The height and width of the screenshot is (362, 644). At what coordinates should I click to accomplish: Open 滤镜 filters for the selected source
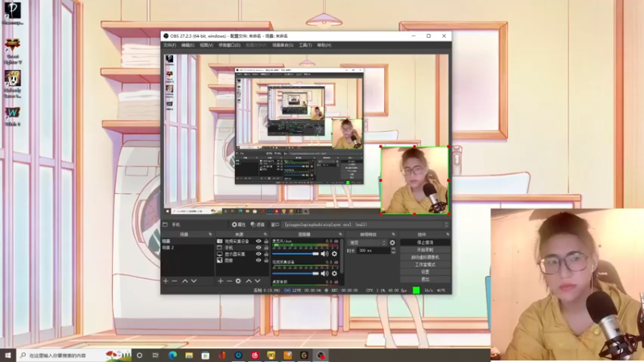(258, 224)
